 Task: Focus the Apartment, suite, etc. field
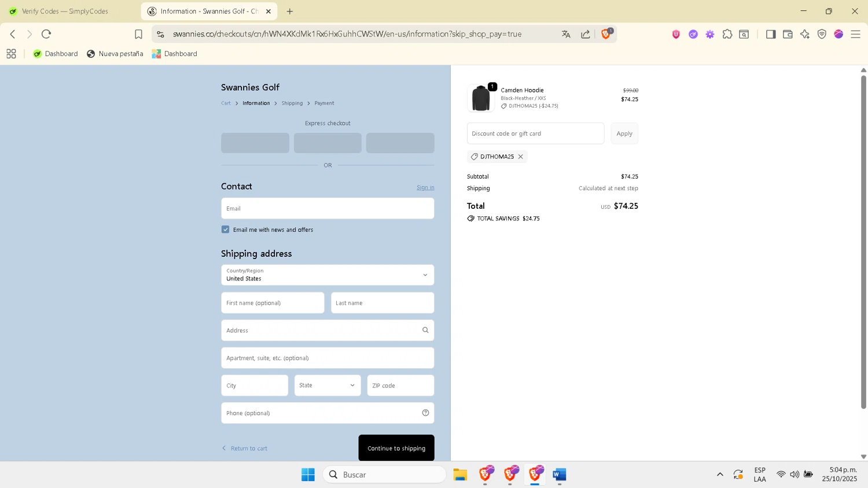click(328, 358)
